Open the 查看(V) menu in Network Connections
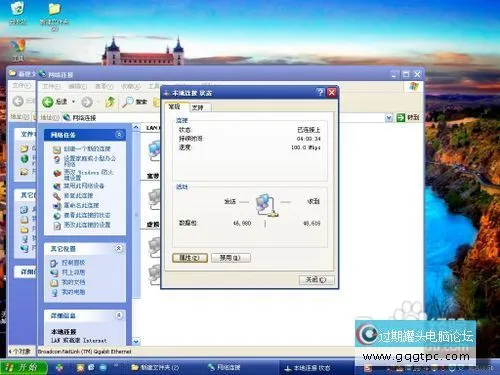The height and width of the screenshot is (375, 500). coord(104,87)
